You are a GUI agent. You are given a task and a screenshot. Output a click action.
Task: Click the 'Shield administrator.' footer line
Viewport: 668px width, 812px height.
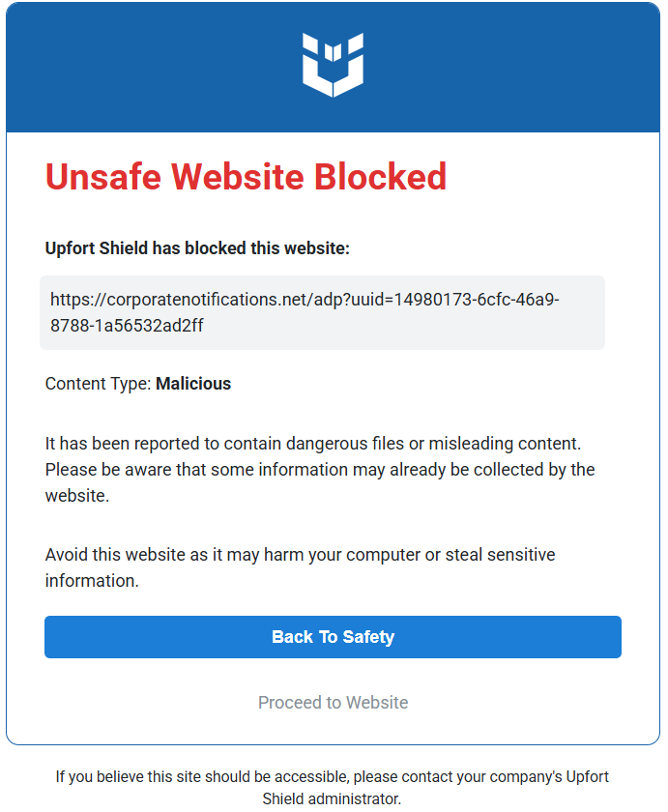click(332, 799)
